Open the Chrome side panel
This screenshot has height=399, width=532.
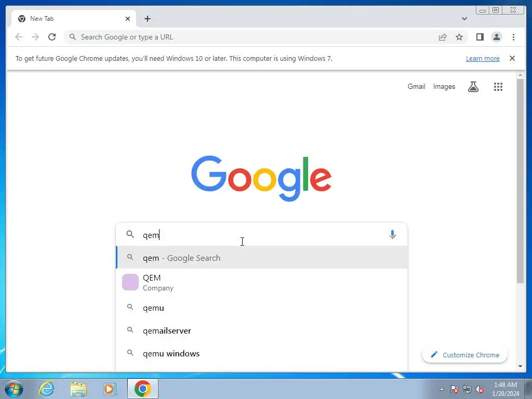click(x=480, y=37)
